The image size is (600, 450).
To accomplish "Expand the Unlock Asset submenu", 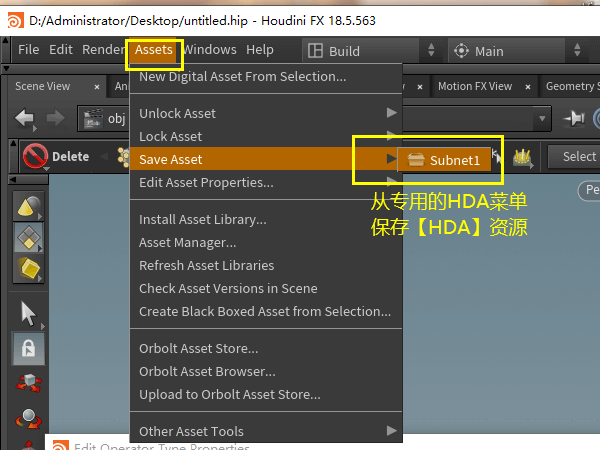I will tap(266, 113).
